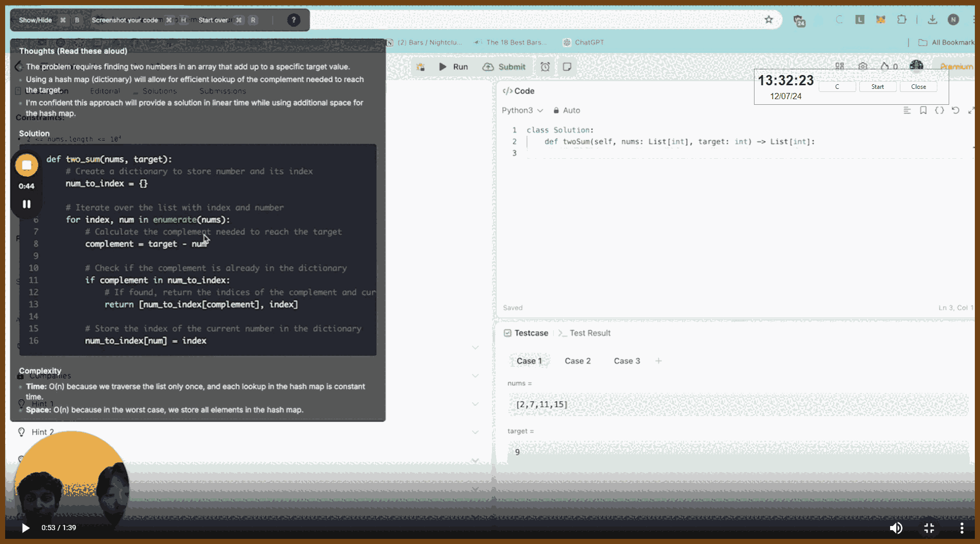Viewport: 980px width, 544px height.
Task: Select the Case 3 tab
Action: click(627, 361)
